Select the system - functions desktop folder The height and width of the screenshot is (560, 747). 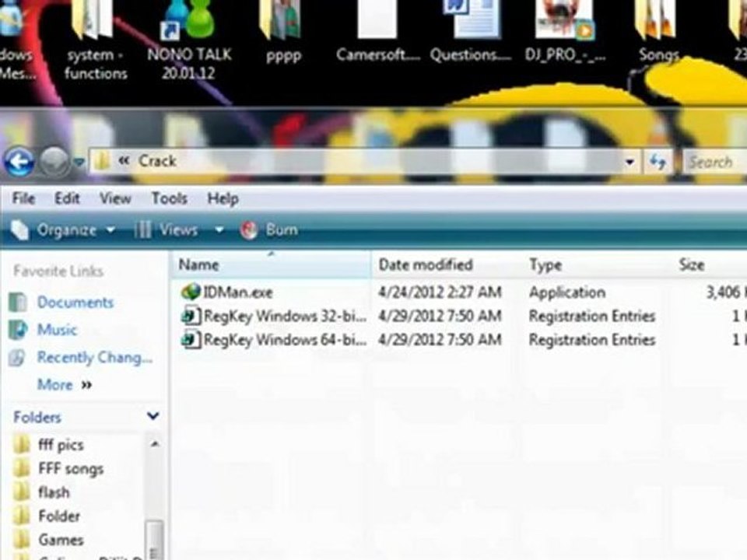tap(95, 40)
